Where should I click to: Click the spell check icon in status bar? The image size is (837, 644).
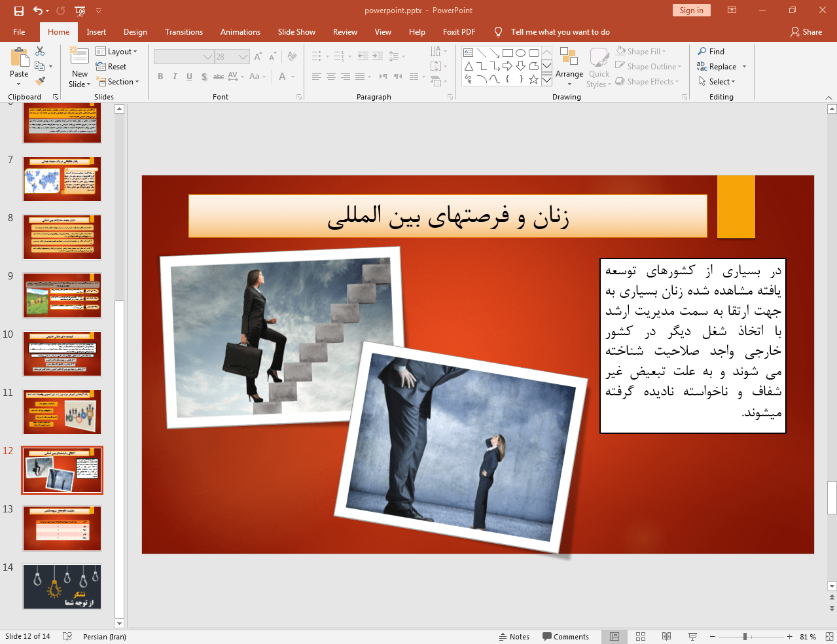pyautogui.click(x=67, y=637)
